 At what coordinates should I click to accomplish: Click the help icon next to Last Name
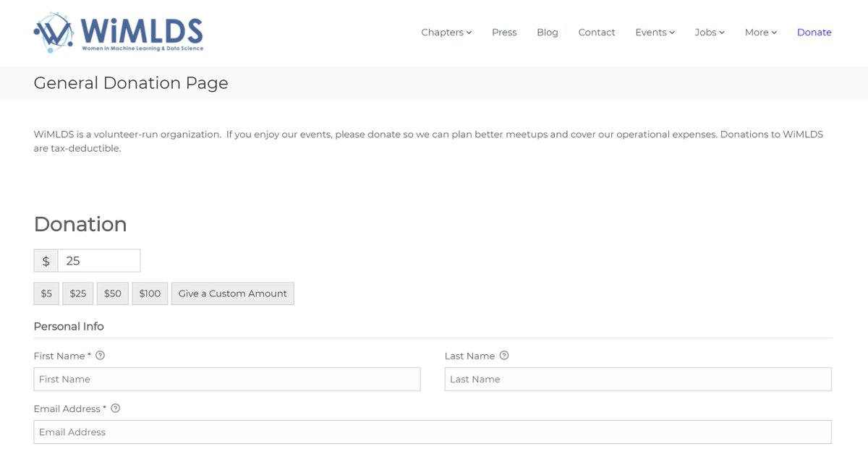coord(504,356)
